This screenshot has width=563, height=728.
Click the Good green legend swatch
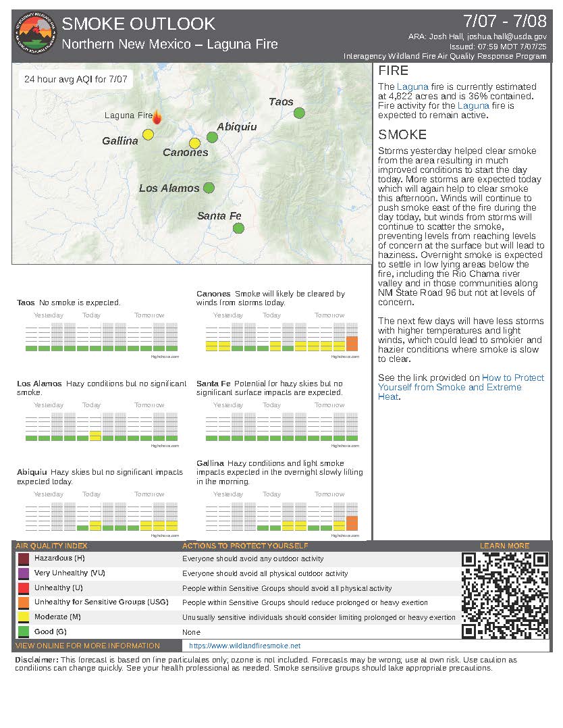(24, 631)
